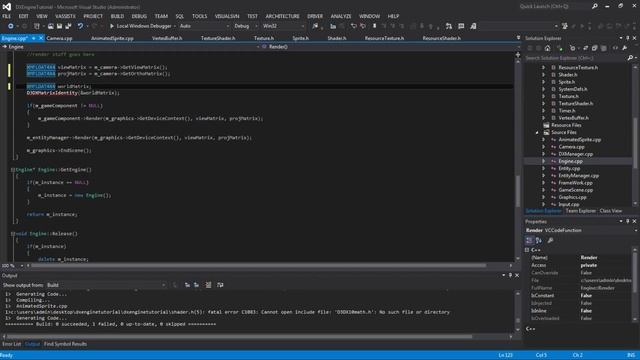
Task: Click the Save All toolbar icon
Action: 68,26
